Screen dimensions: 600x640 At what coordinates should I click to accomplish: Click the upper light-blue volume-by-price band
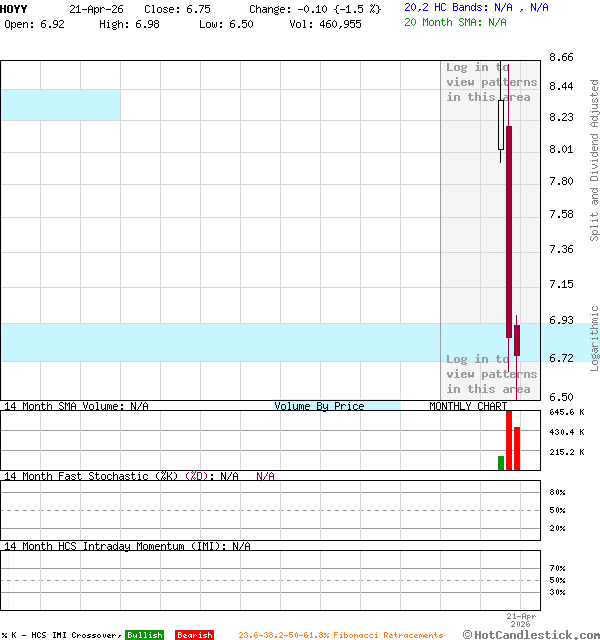(60, 105)
